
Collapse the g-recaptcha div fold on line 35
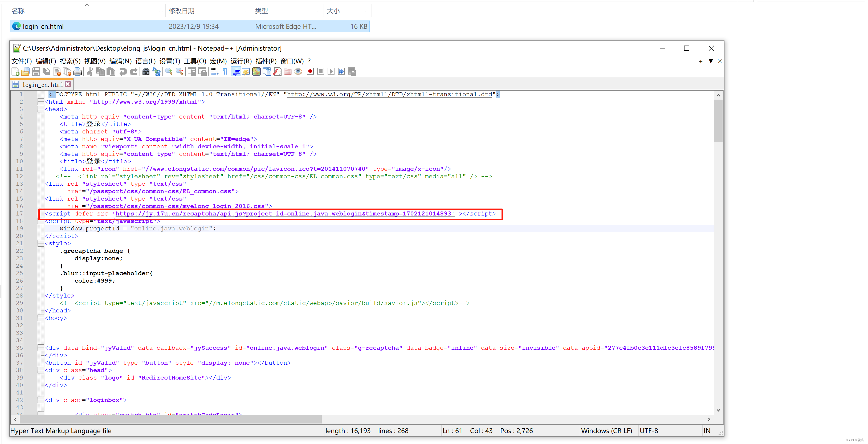41,348
